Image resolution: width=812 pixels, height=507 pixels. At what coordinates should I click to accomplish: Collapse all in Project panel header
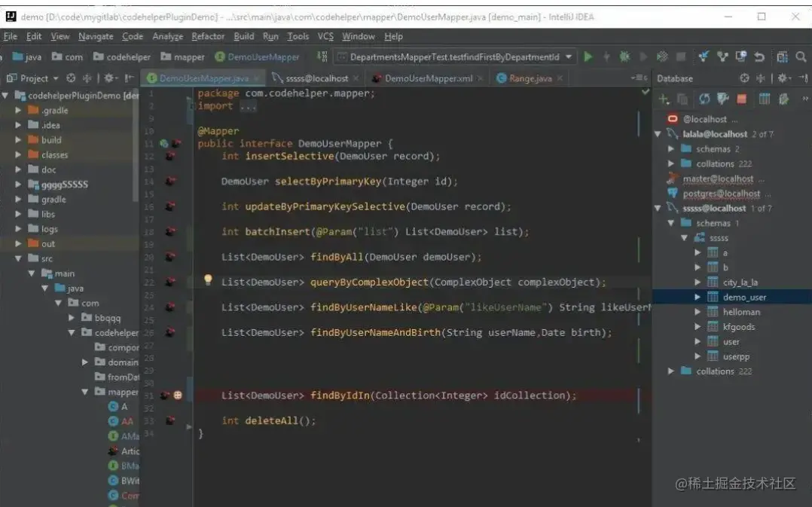87,78
